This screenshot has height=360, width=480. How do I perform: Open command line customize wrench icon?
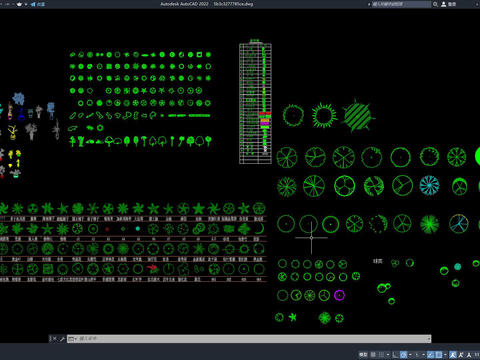[x=62, y=339]
